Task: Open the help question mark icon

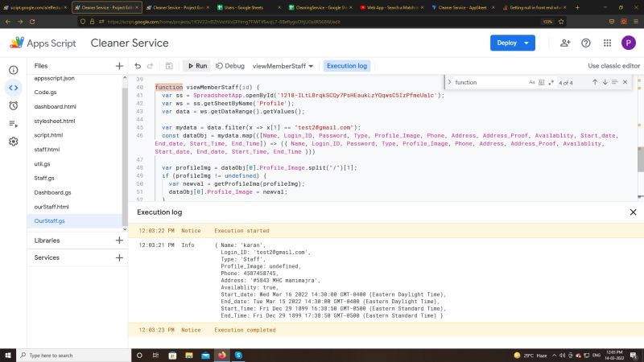Action: (x=586, y=43)
